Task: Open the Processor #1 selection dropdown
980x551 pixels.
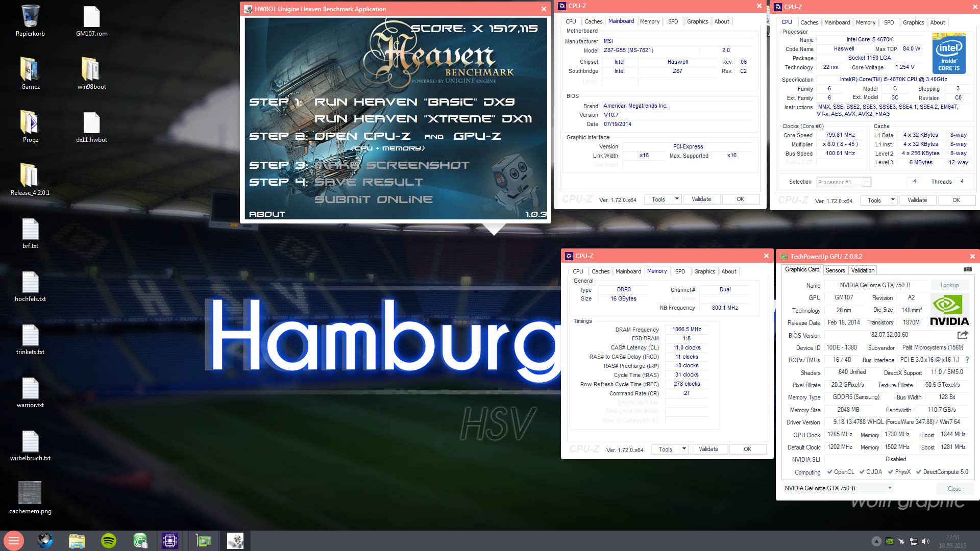Action: click(843, 182)
